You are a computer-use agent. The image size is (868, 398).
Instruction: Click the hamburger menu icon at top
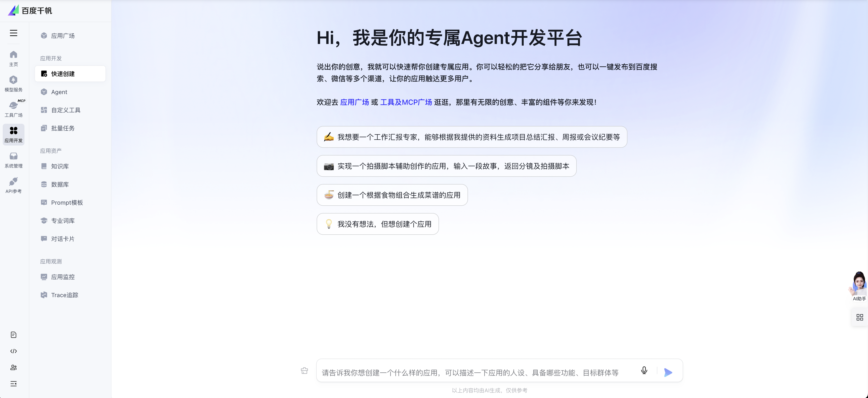click(14, 33)
